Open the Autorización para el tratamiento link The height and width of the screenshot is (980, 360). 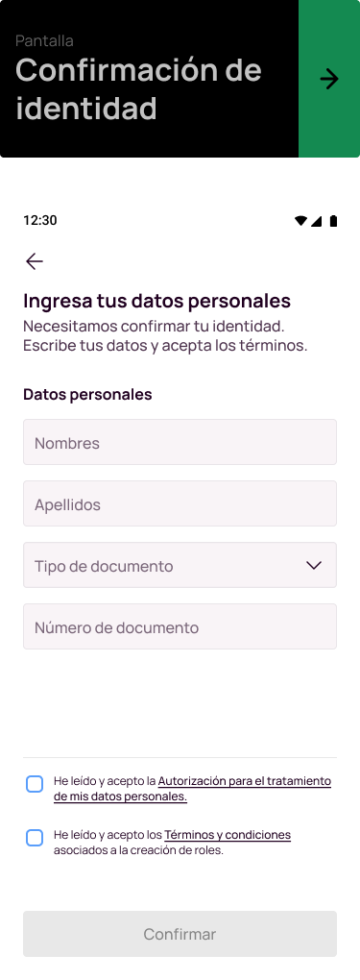245,781
